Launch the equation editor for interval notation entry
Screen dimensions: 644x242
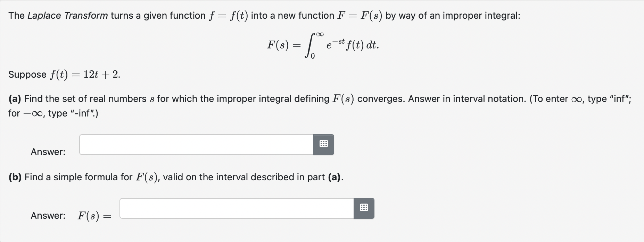coord(324,144)
